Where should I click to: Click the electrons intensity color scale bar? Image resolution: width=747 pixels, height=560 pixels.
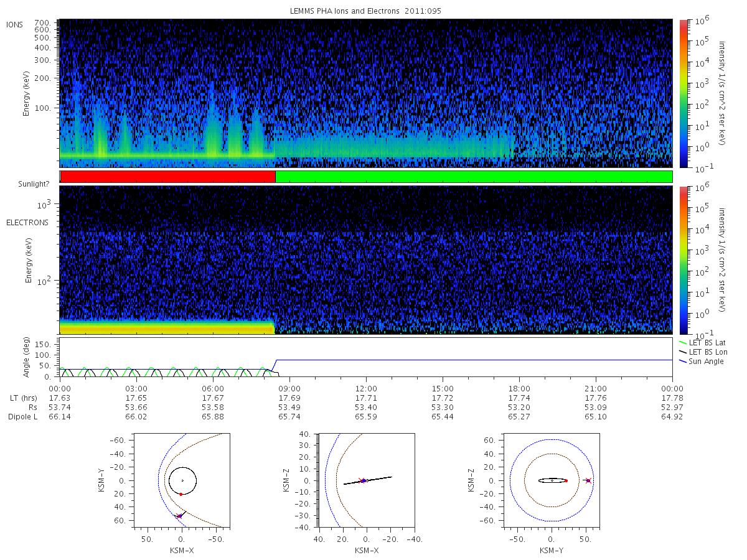point(684,260)
